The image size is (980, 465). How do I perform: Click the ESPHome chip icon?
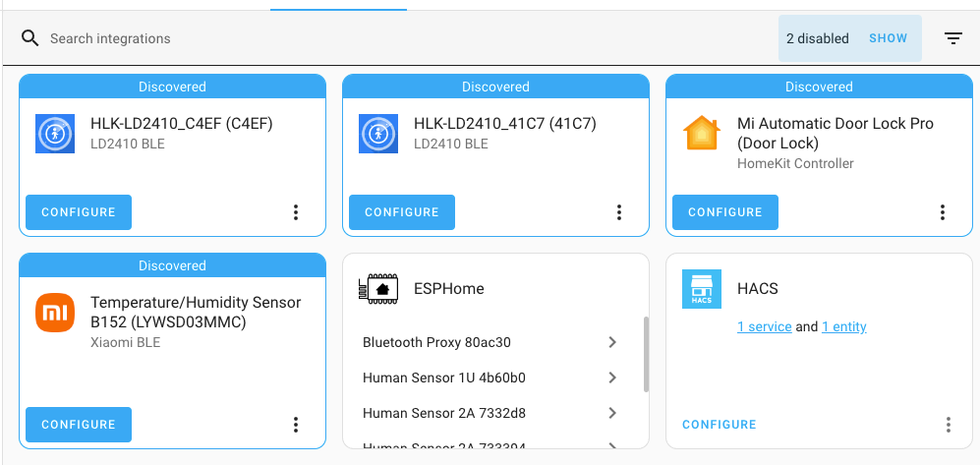pyautogui.click(x=378, y=289)
